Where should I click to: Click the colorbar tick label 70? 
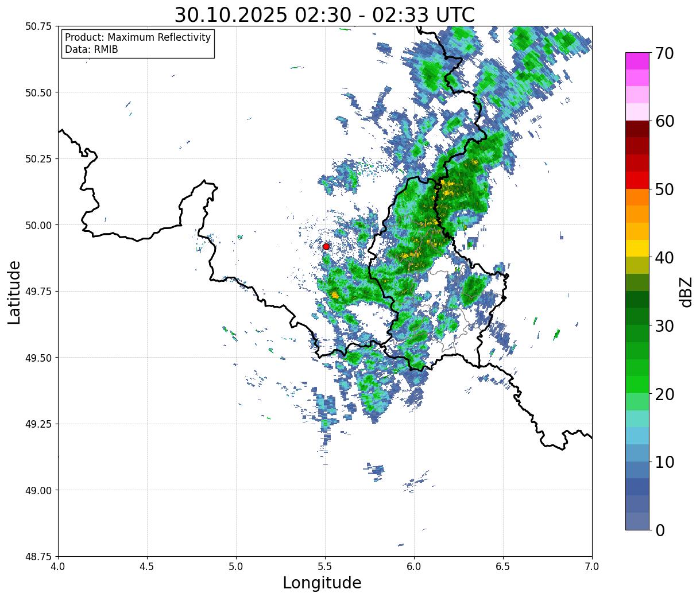click(x=664, y=53)
